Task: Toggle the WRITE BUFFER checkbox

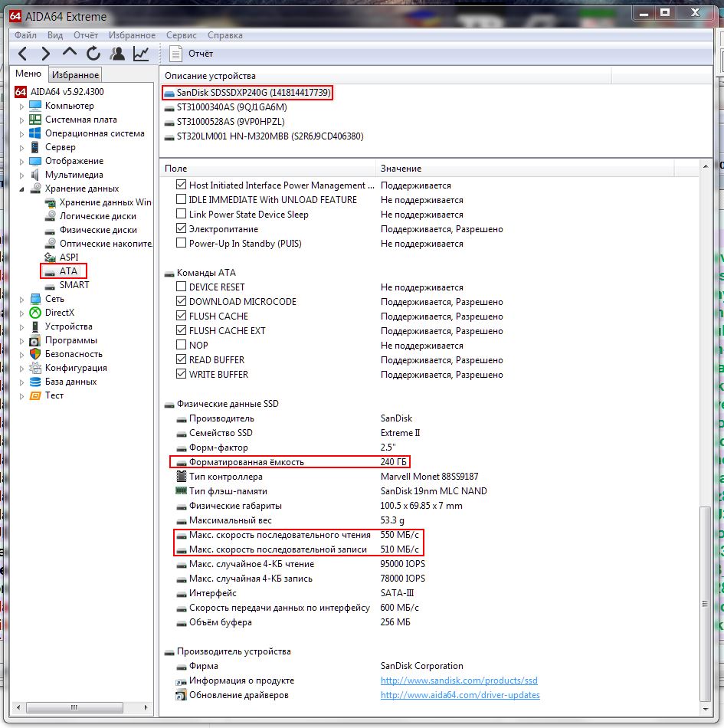Action: pos(181,374)
